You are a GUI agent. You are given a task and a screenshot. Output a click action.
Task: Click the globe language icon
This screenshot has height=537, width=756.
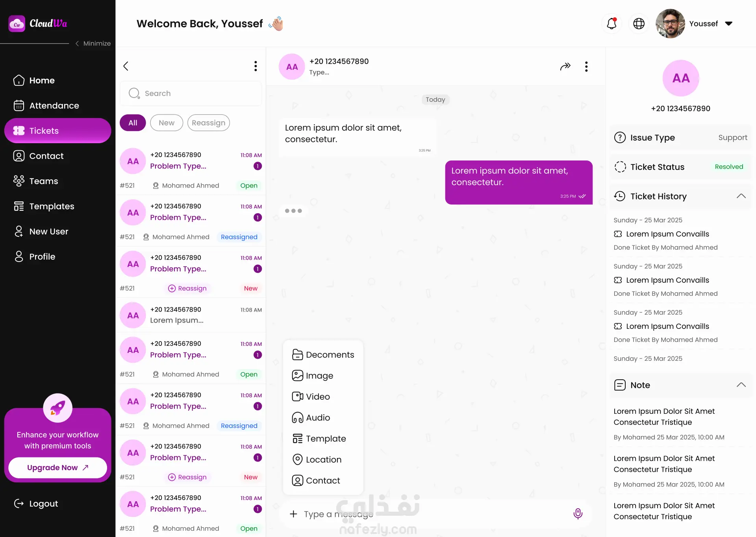(639, 24)
